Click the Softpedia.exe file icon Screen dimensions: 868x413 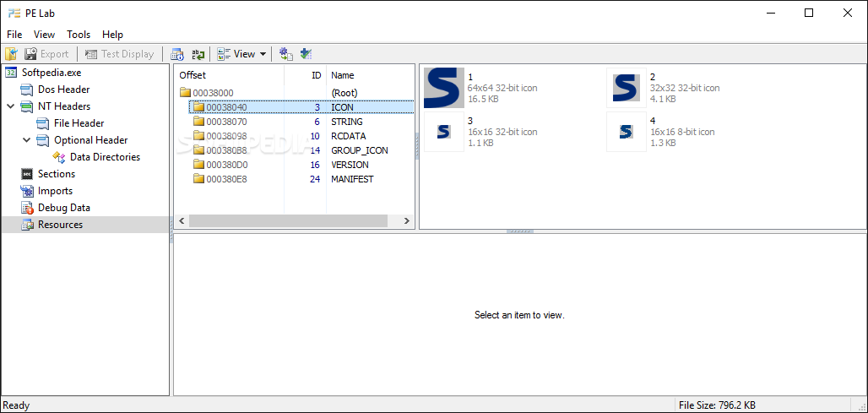point(11,73)
